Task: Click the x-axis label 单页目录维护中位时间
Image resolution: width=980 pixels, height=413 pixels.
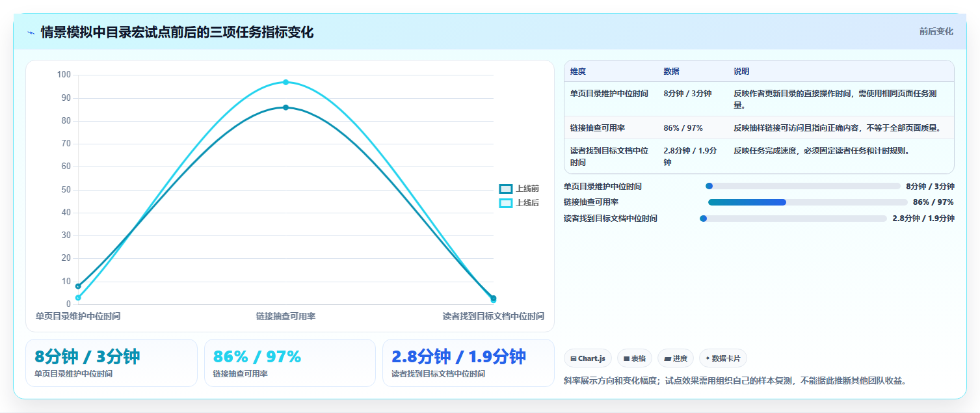Action: tap(78, 316)
